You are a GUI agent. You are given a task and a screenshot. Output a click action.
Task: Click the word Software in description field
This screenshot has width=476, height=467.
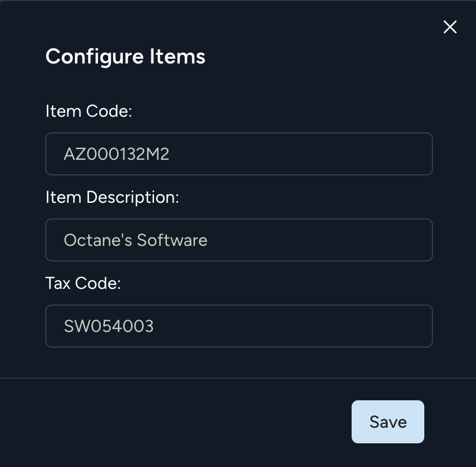[172, 240]
